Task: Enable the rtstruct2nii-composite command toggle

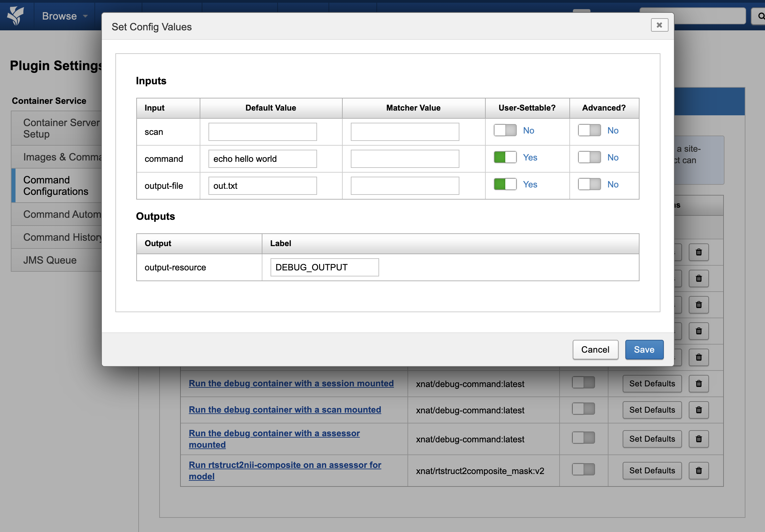Action: point(583,469)
